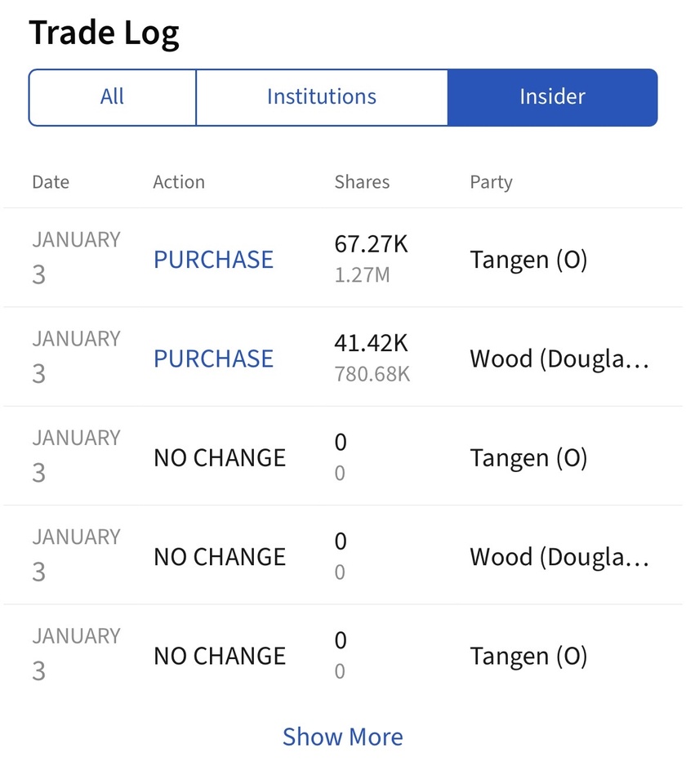Select Wood party in the 41.42K purchase row
Image resolution: width=686 pixels, height=784 pixels.
tap(559, 359)
